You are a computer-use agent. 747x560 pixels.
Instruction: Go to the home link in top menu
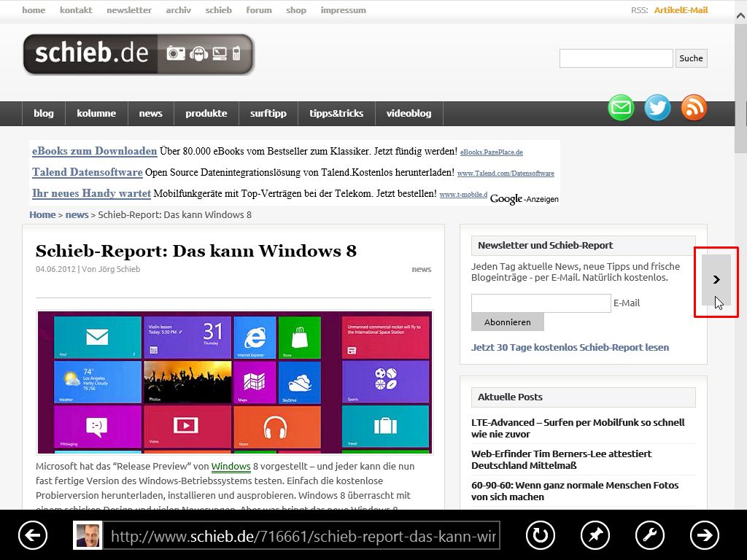34,10
